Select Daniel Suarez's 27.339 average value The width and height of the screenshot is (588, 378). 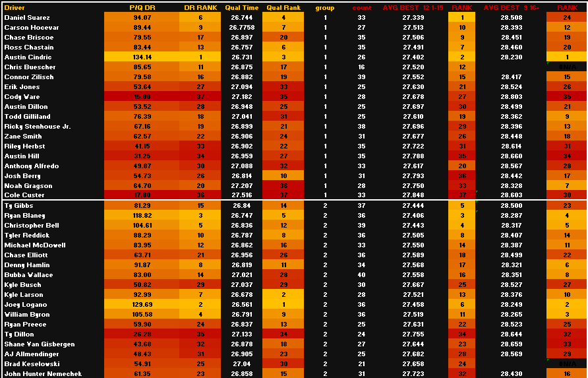413,18
